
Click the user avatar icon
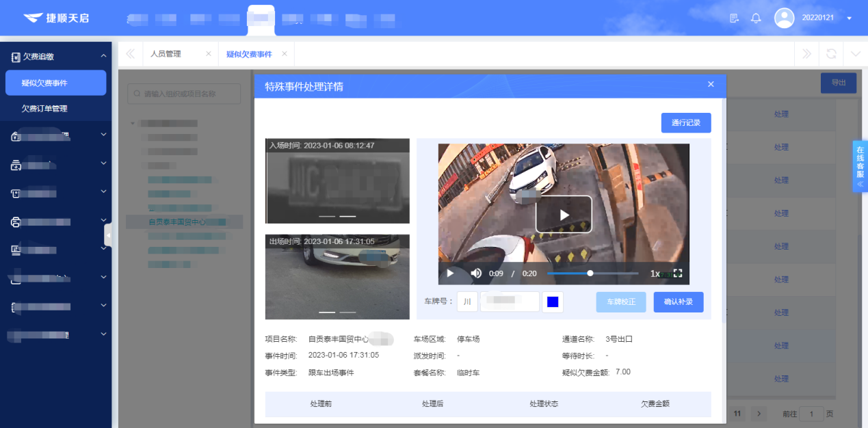click(x=784, y=18)
